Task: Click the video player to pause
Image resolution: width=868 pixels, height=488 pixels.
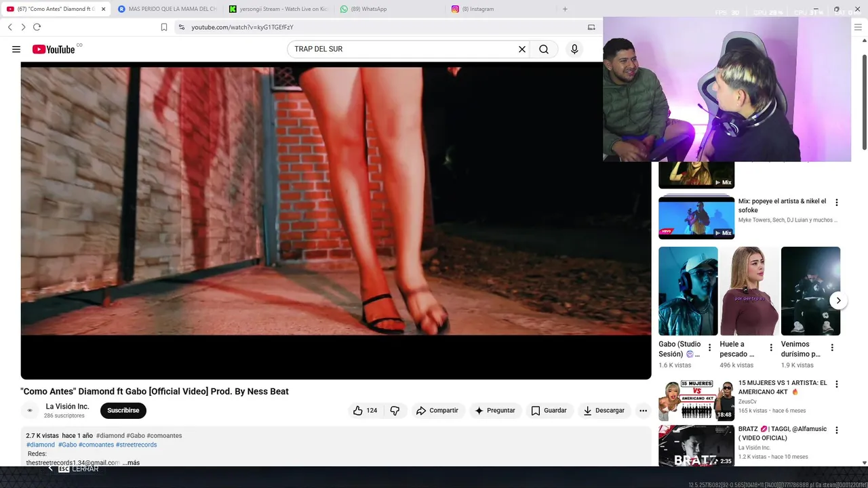Action: [x=336, y=220]
